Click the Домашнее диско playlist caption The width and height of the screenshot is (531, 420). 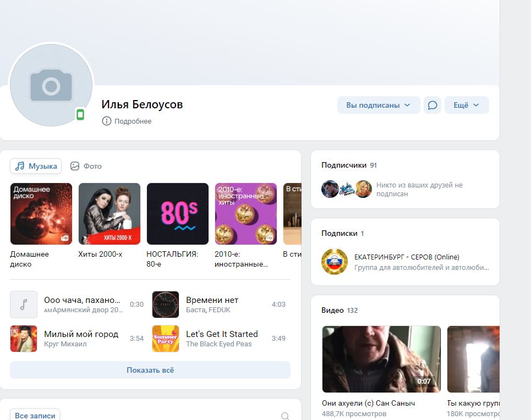point(30,259)
